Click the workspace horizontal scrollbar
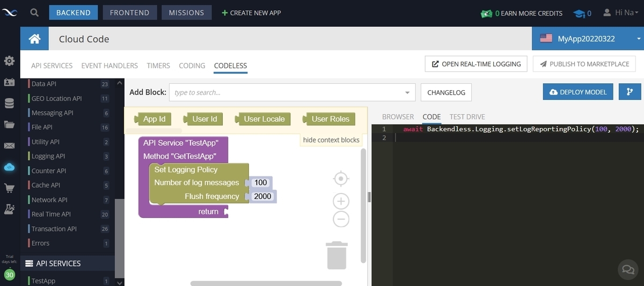This screenshot has height=286, width=644. point(266,283)
